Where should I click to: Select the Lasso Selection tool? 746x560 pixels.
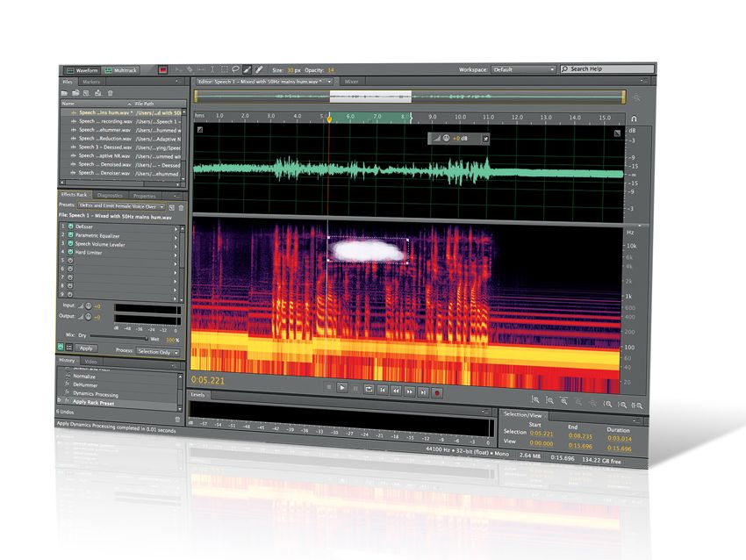pos(235,69)
